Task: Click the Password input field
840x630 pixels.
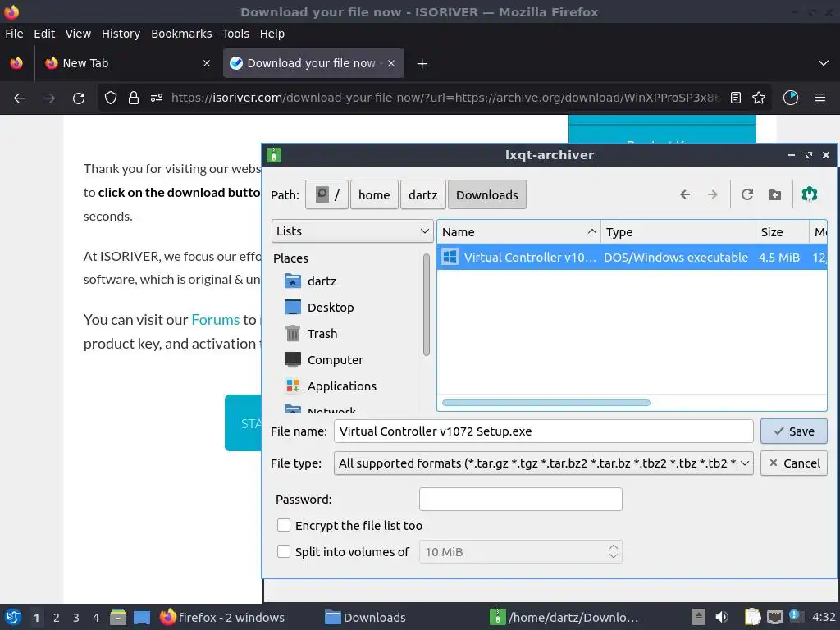Action: tap(520, 500)
